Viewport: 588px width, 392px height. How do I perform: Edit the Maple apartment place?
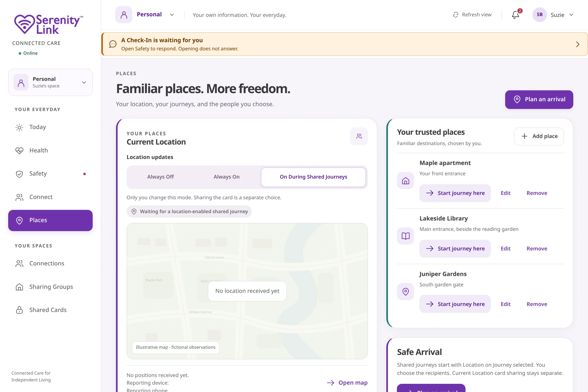[x=506, y=193]
